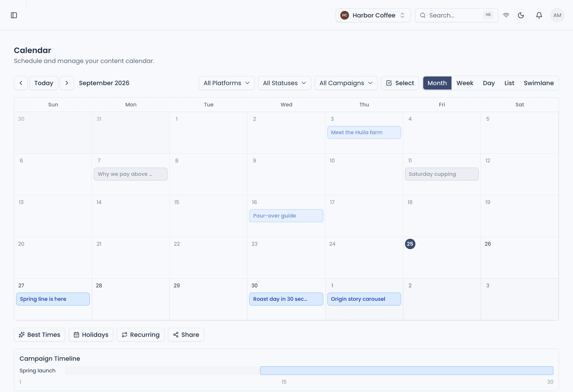
Task: Open Why we pay above event
Action: click(131, 174)
